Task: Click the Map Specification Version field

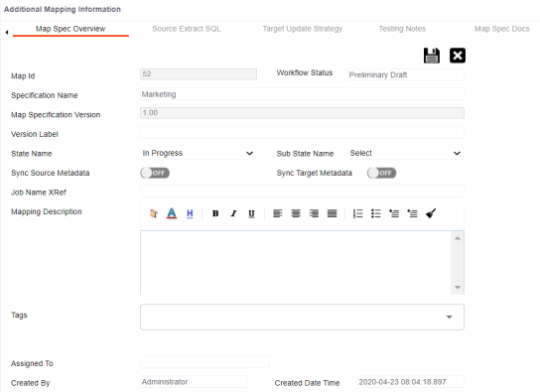Action: pos(302,113)
